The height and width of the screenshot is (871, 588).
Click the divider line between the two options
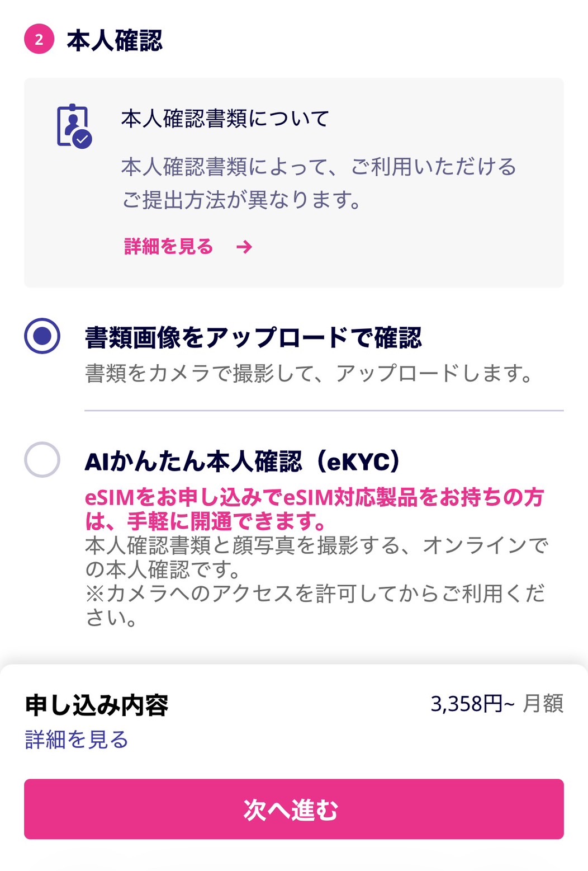(324, 411)
